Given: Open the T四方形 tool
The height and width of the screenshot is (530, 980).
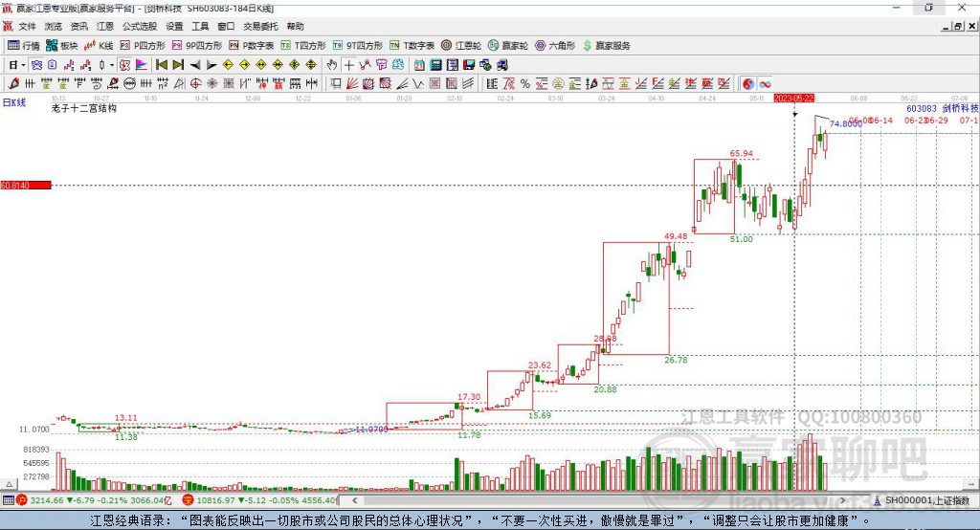Looking at the screenshot, I should 303,46.
